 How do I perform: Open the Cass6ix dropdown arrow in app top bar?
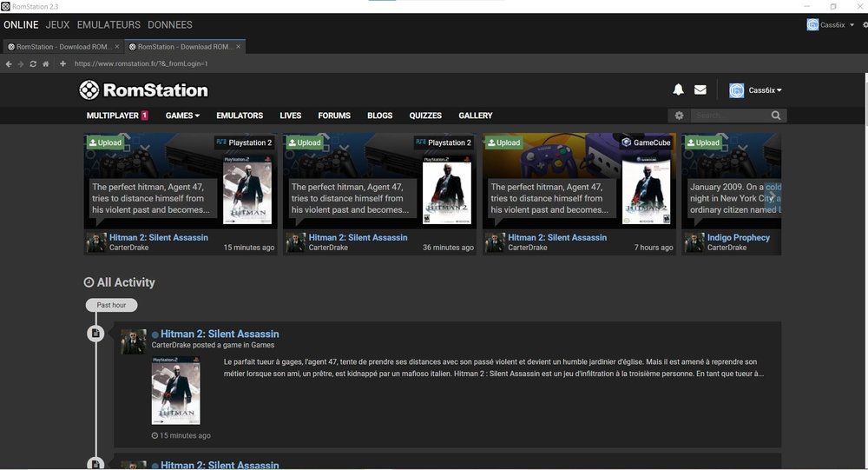(x=852, y=24)
